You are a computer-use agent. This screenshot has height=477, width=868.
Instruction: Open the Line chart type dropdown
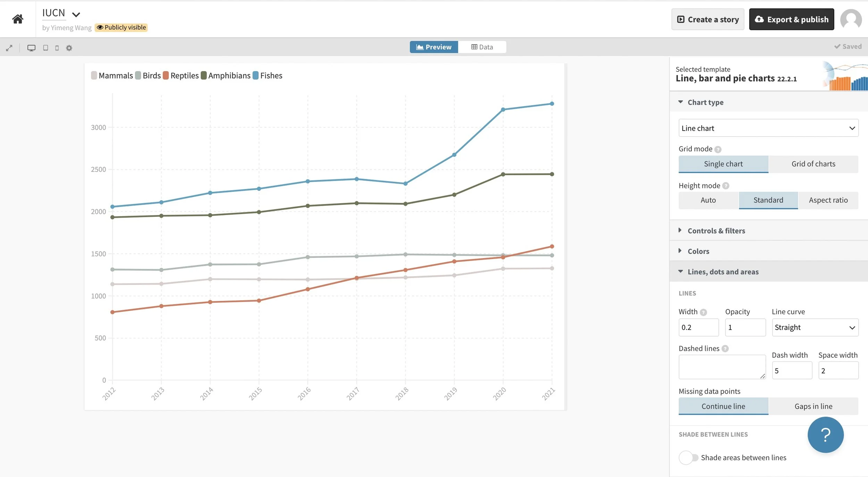point(768,128)
